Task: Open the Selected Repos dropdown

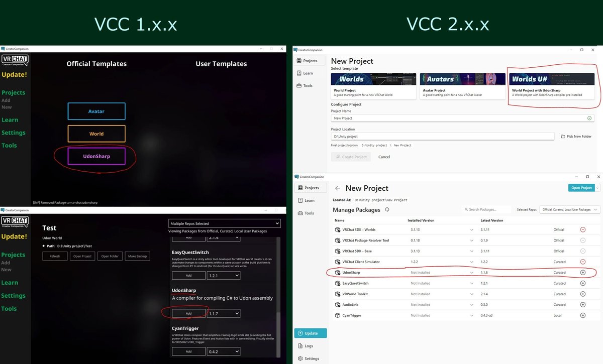Action: 570,209
